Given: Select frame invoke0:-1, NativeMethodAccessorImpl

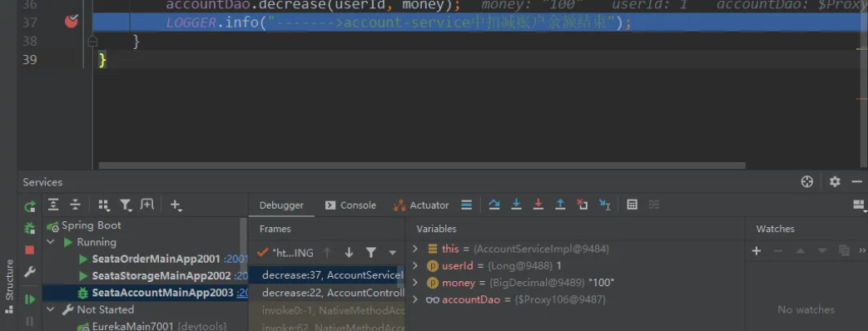Looking at the screenshot, I should (x=326, y=310).
